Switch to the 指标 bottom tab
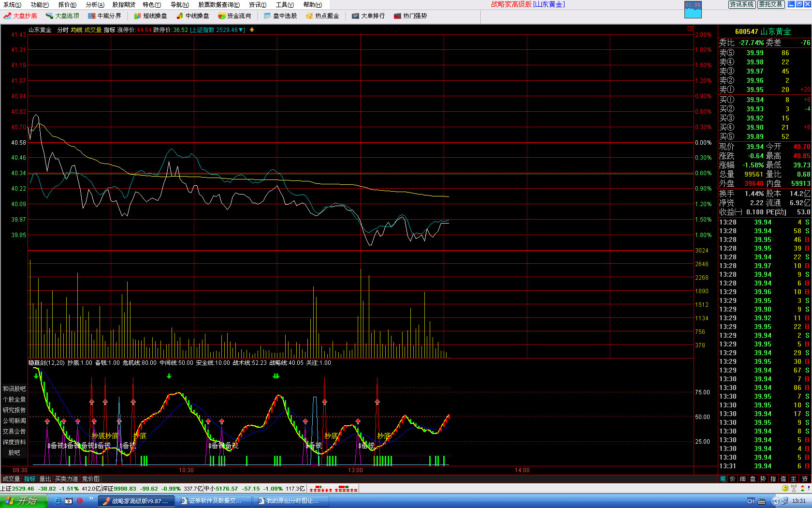 click(30, 479)
